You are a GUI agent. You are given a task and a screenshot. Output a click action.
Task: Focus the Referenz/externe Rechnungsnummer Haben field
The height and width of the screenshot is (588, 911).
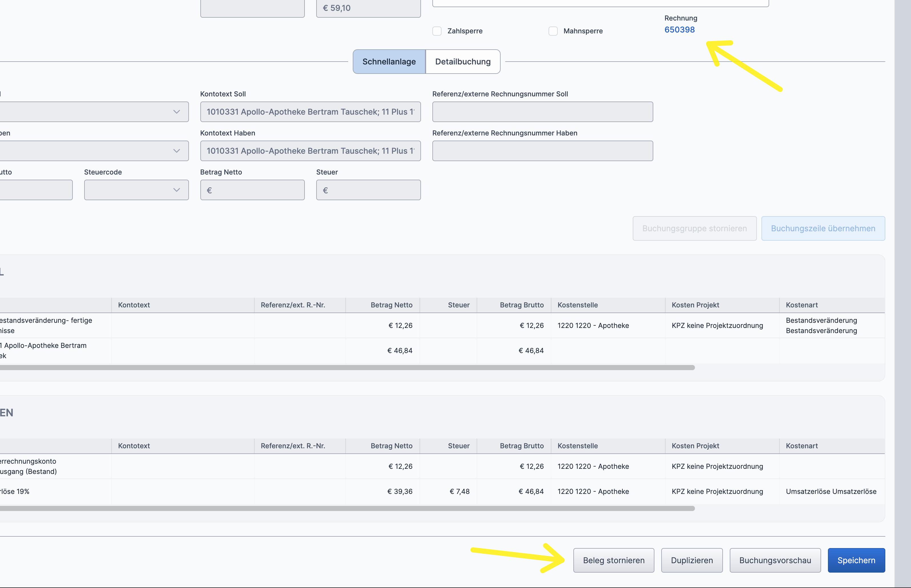(542, 151)
